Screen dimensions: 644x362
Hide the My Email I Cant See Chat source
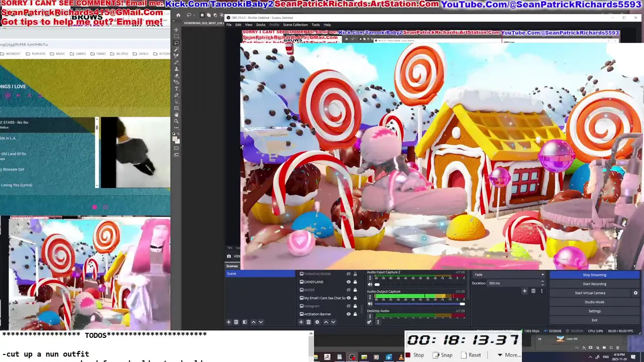(349, 298)
